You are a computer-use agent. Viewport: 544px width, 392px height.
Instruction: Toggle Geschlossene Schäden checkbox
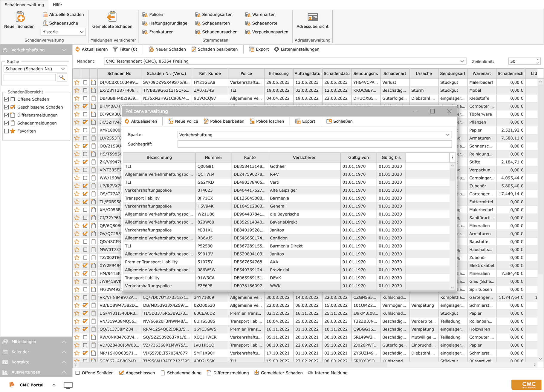(7, 107)
